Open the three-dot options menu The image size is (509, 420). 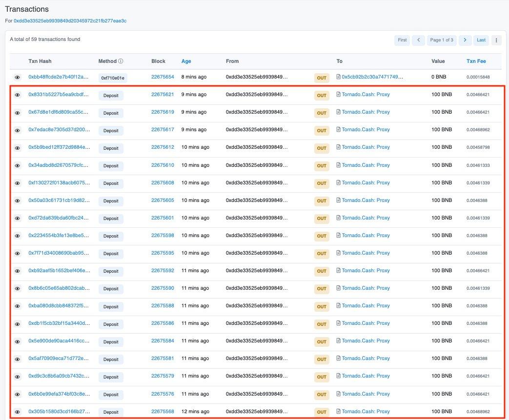tap(496, 40)
